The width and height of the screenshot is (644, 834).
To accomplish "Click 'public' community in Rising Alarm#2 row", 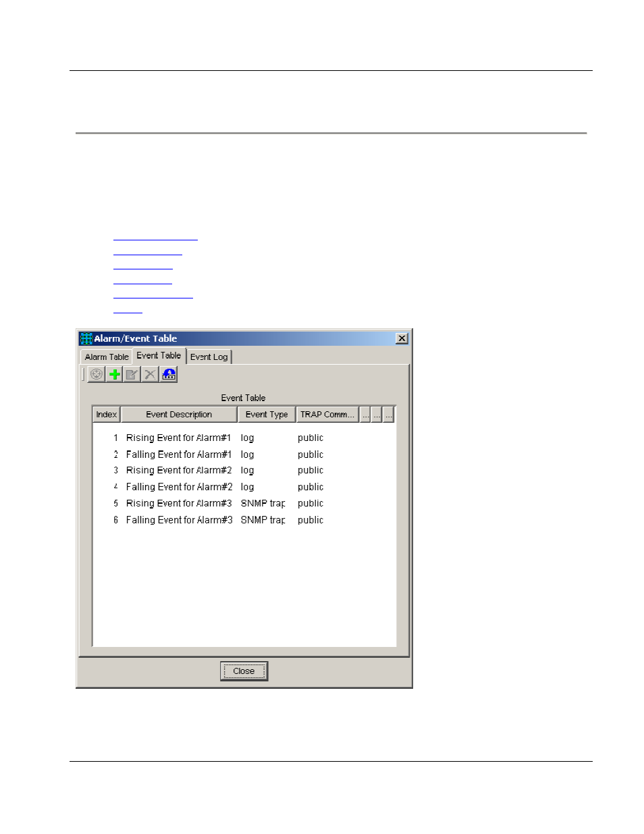I will [x=311, y=470].
